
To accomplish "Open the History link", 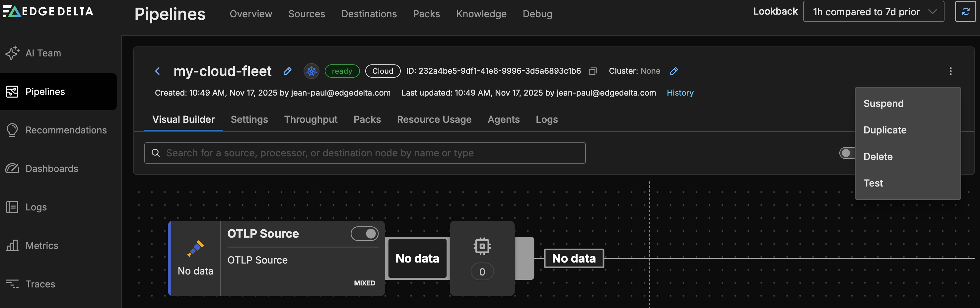I will click(680, 93).
